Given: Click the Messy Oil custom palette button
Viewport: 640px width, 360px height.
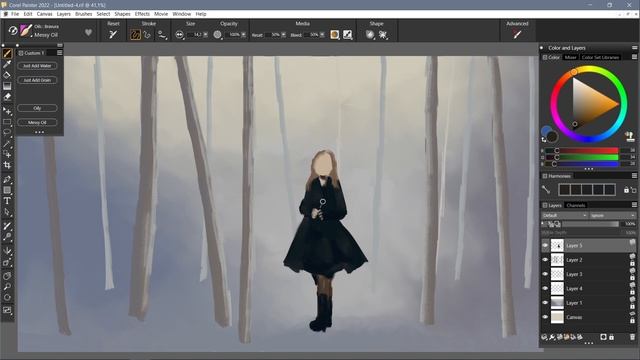Looking at the screenshot, I should (x=37, y=122).
